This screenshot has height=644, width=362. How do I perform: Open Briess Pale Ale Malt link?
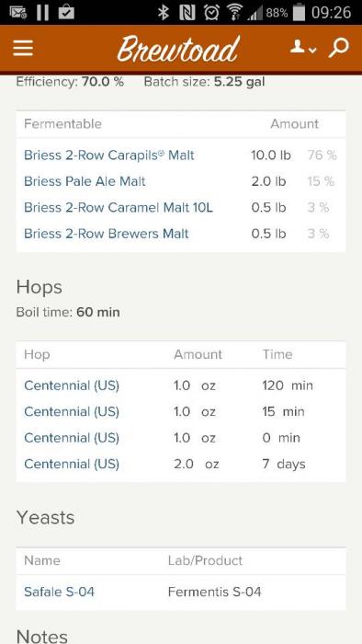click(85, 181)
